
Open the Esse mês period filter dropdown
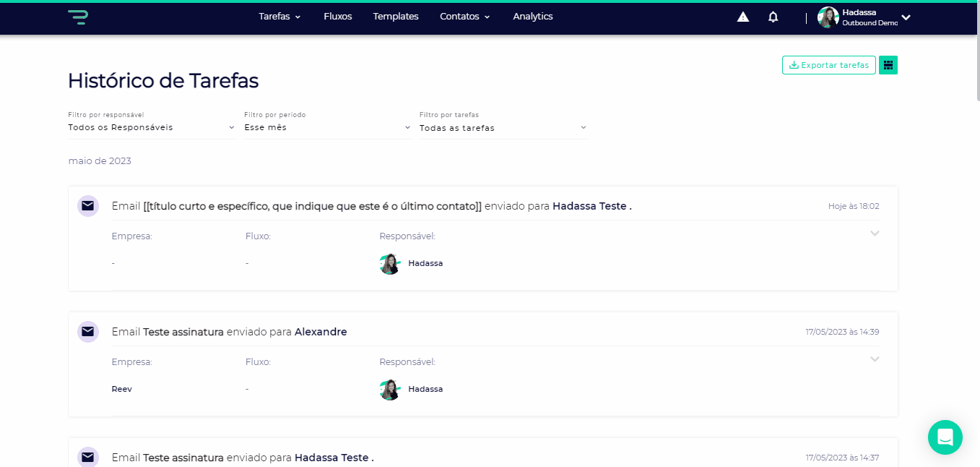(x=327, y=127)
